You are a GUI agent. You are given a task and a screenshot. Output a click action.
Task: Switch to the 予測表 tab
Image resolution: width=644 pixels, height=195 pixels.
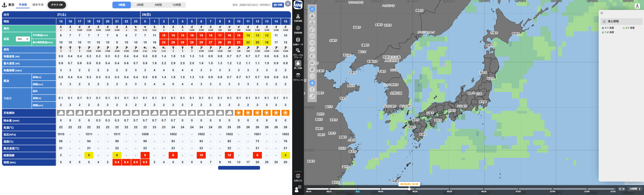coord(23,5)
